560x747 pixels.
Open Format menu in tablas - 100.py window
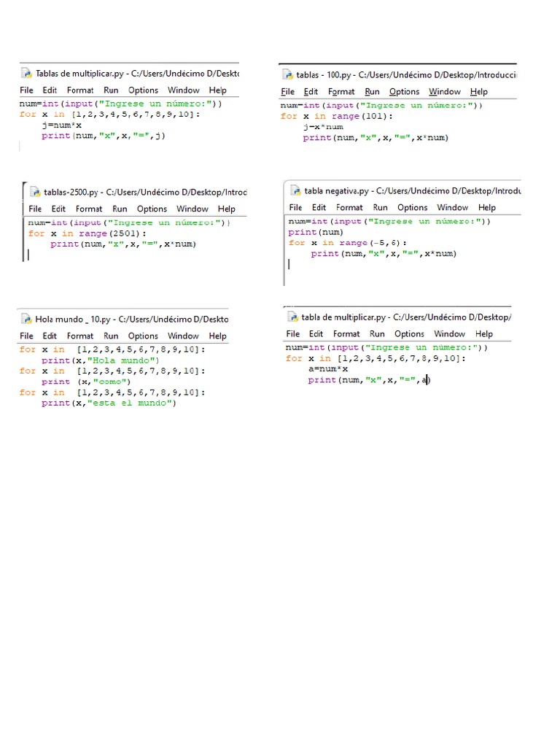pos(341,91)
